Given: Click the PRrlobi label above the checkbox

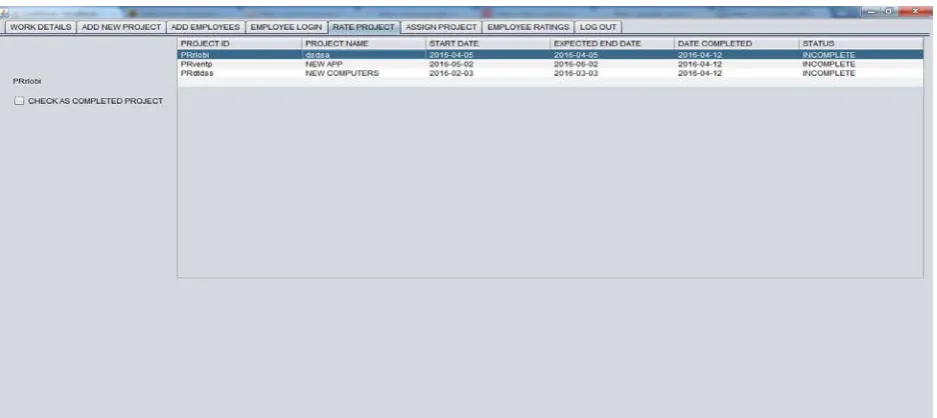Looking at the screenshot, I should [27, 81].
